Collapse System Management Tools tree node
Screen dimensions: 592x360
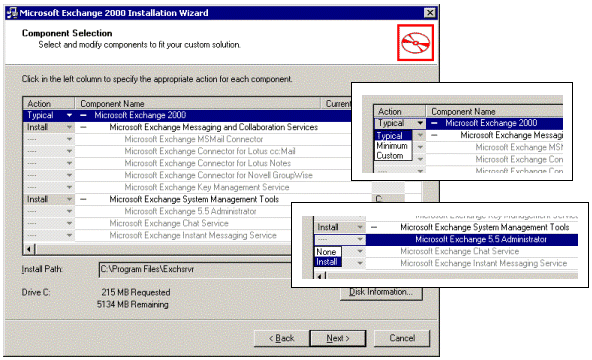pos(83,199)
